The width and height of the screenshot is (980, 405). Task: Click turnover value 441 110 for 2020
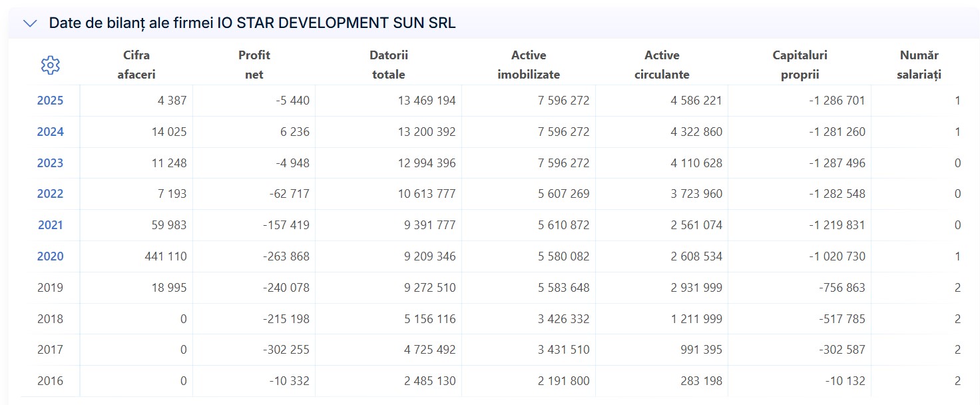(x=166, y=256)
